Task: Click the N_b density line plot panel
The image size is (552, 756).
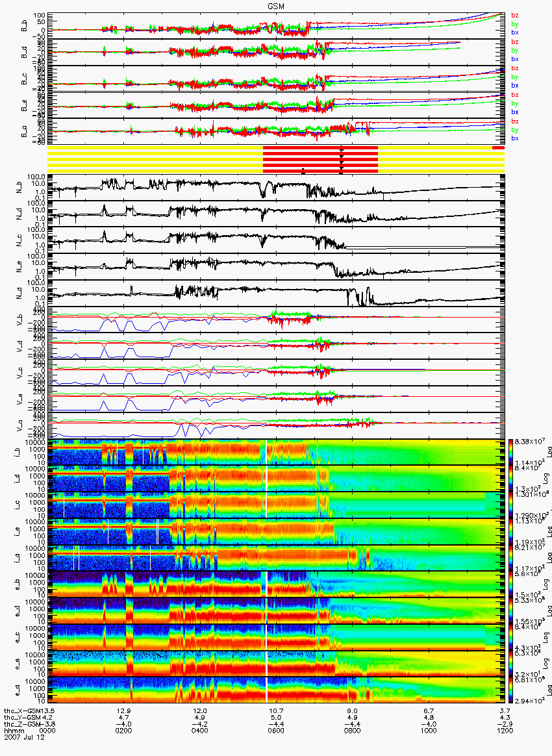Action: point(276,188)
